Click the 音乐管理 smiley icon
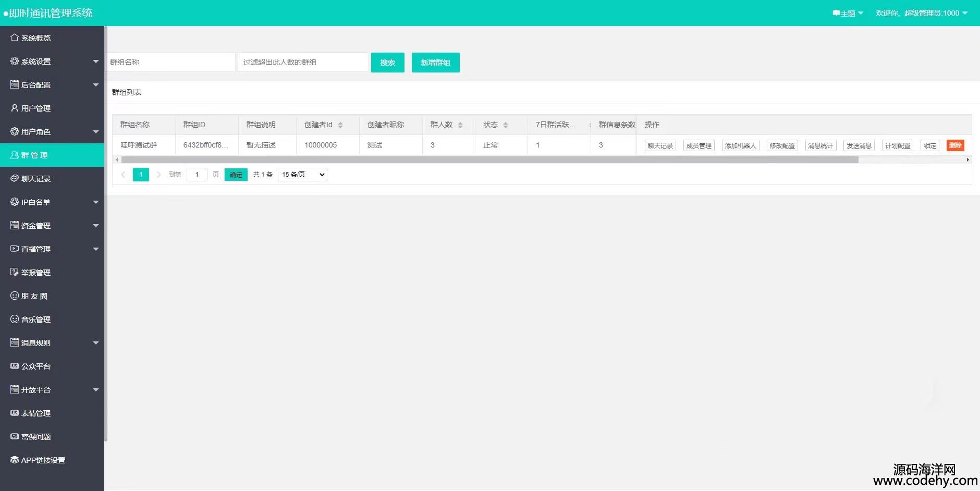Viewport: 980px width, 491px height. (x=15, y=319)
